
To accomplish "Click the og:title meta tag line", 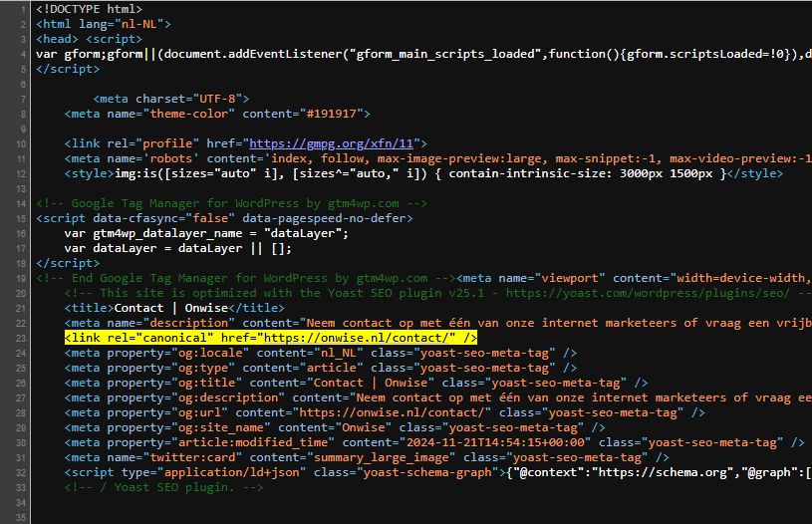I will point(356,384).
